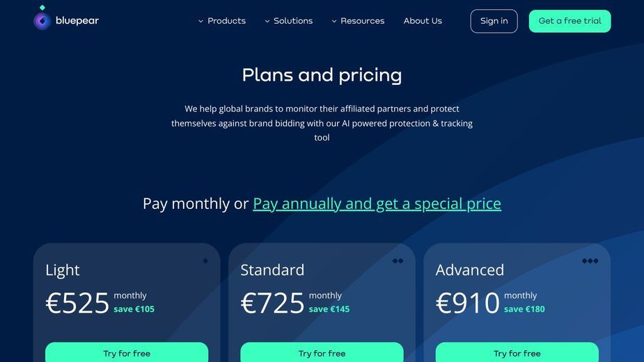The height and width of the screenshot is (362, 644).
Task: Click the double-dot icon on Standard plan
Action: pyautogui.click(x=398, y=261)
